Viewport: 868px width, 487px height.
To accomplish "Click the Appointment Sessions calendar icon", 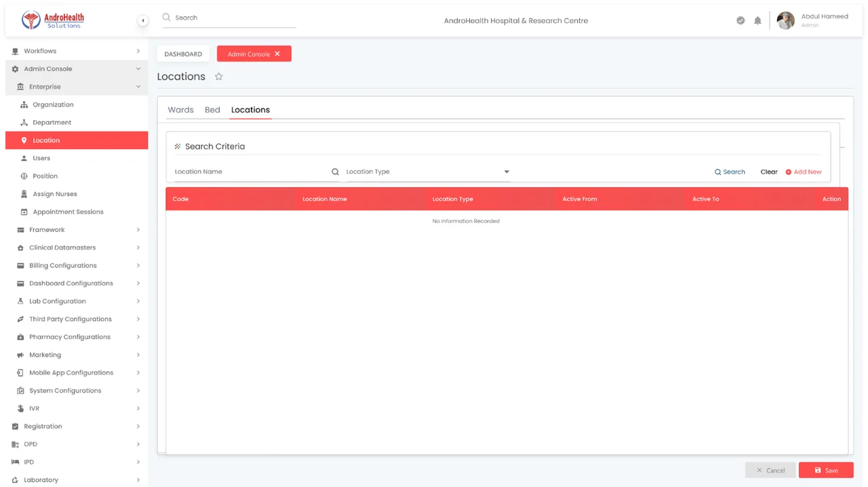I will point(24,212).
